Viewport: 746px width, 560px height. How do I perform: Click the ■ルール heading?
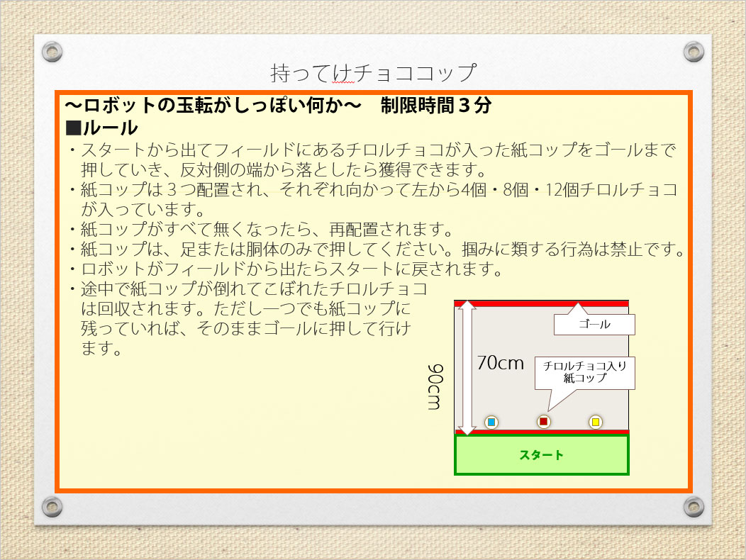pos(101,128)
